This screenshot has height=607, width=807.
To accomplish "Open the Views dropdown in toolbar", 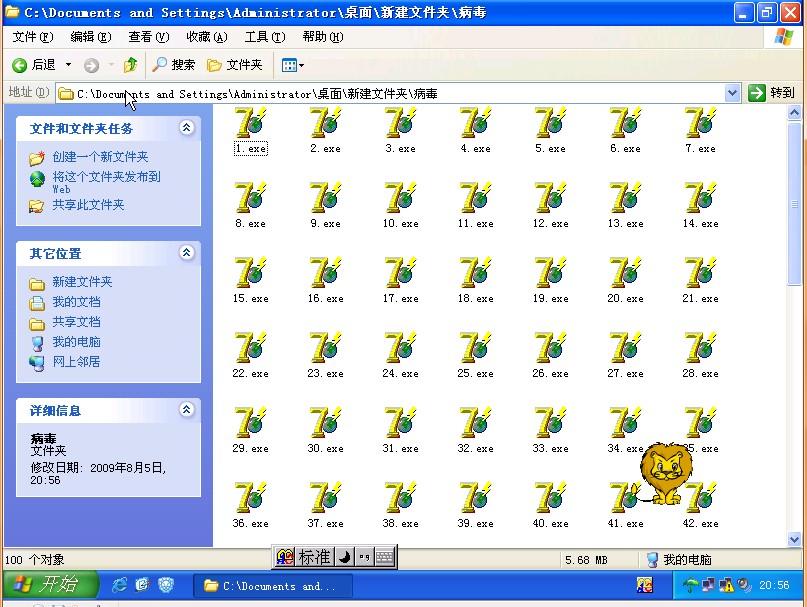I will [292, 65].
